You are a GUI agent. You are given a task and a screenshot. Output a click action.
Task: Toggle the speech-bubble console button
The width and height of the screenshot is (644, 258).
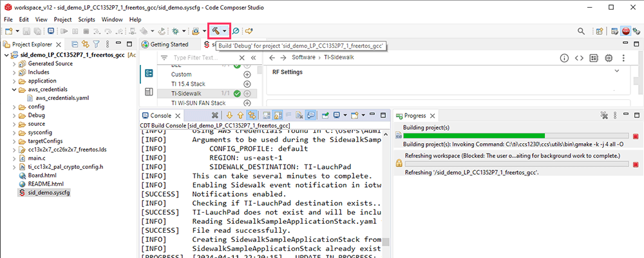tap(311, 115)
